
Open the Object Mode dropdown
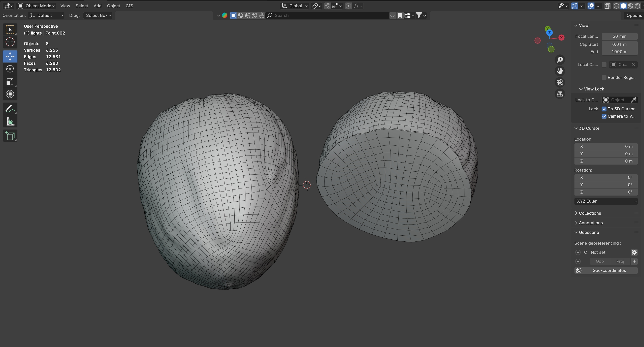(x=37, y=6)
